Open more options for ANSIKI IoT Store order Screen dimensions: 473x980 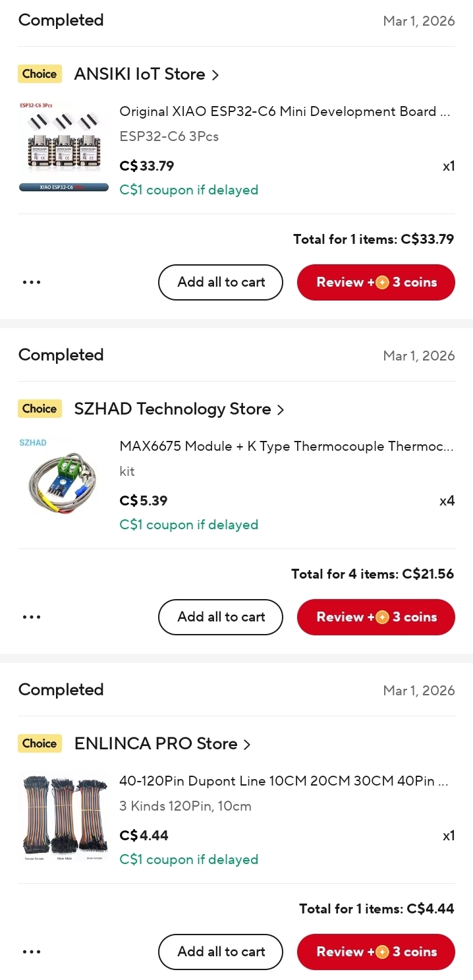31,282
